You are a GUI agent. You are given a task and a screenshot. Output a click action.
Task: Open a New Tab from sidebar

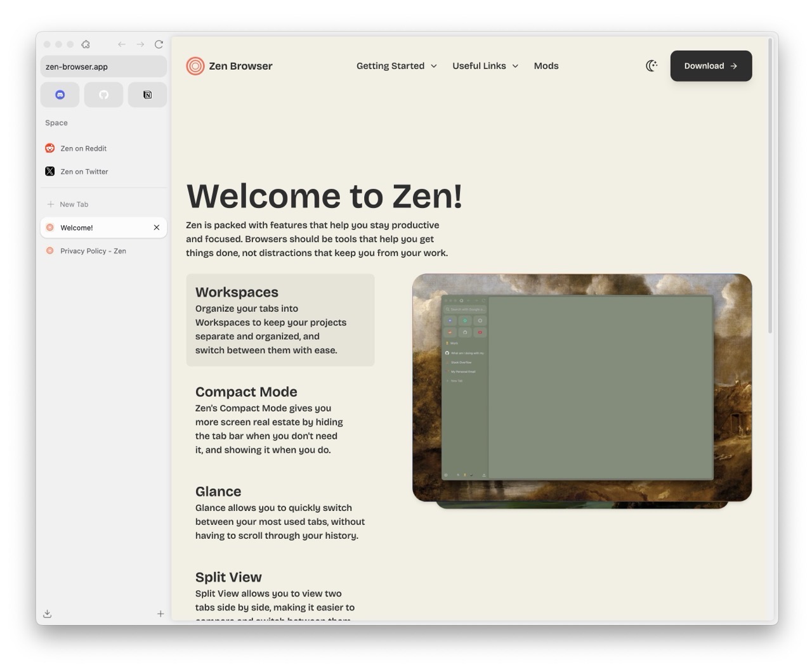[103, 204]
